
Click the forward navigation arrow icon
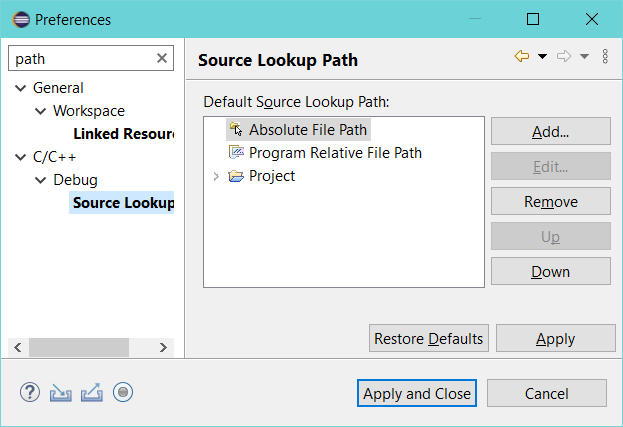point(564,56)
